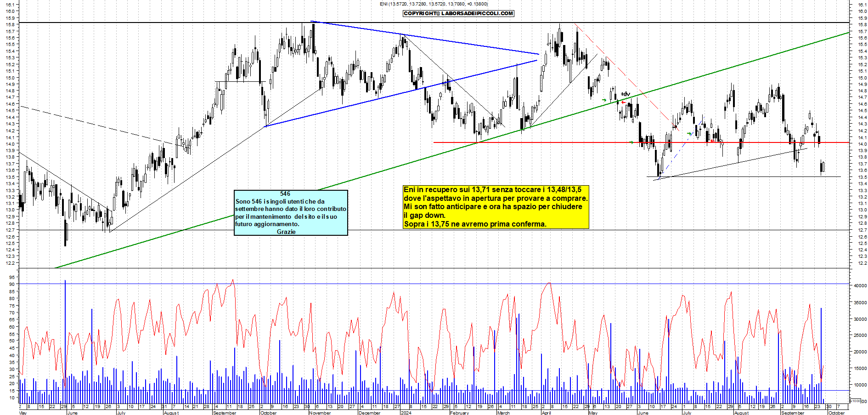
Task: Click the 45 oscillator scale value
Action: click(x=11, y=348)
